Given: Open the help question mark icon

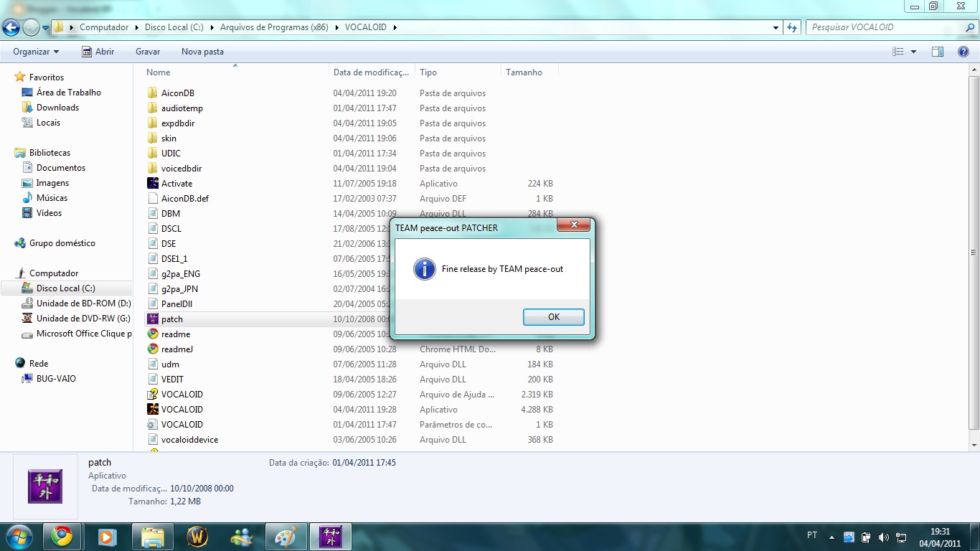Looking at the screenshot, I should (963, 52).
